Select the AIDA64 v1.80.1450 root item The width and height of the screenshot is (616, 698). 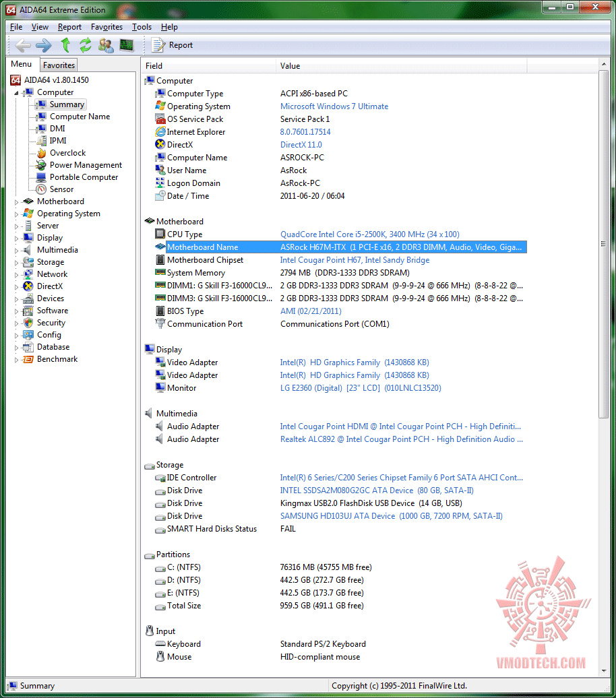pyautogui.click(x=56, y=80)
